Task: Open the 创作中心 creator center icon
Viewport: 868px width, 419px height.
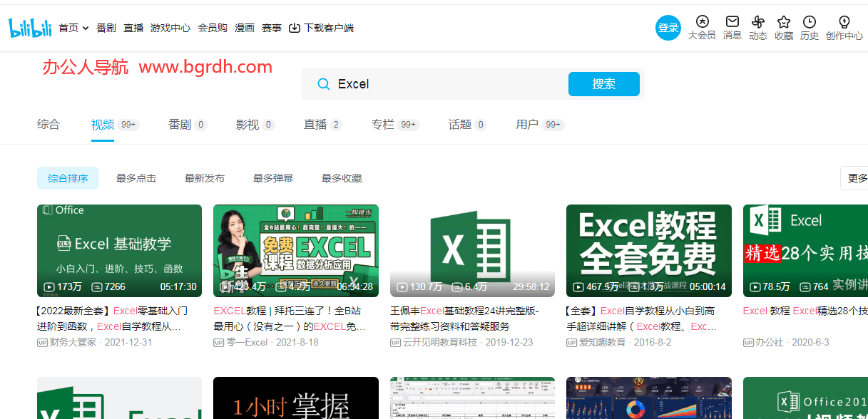Action: pos(843,23)
